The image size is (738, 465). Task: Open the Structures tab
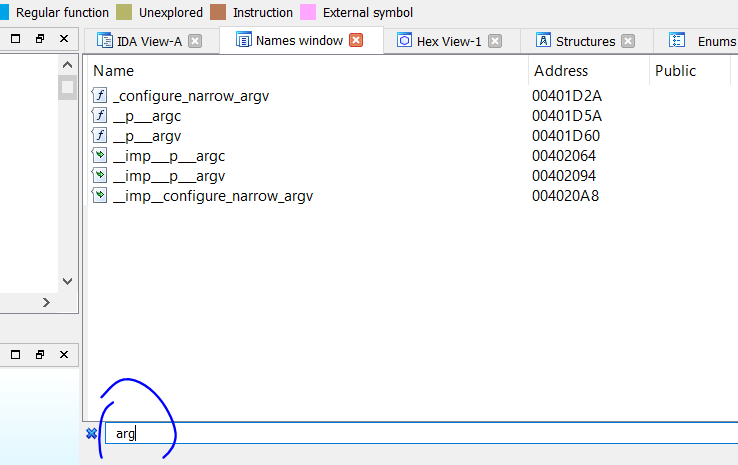(585, 41)
